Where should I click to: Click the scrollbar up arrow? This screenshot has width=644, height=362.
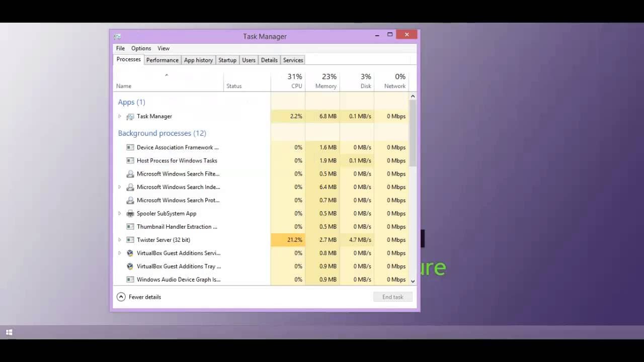(413, 96)
